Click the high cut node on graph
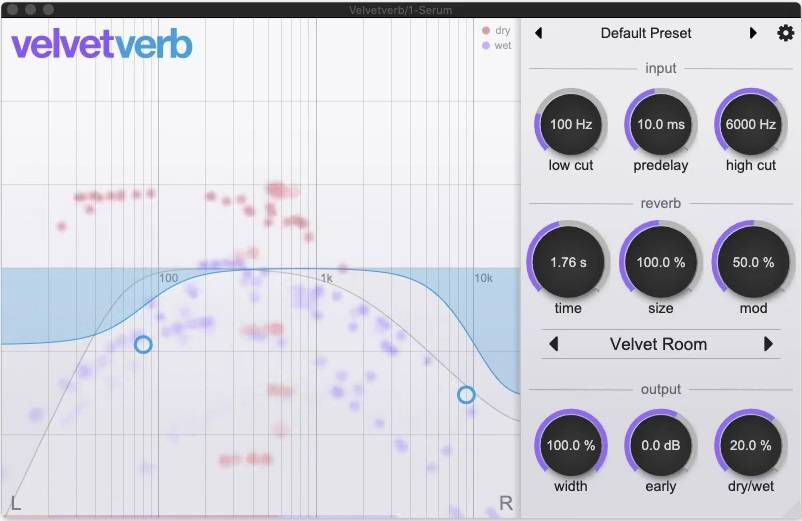This screenshot has width=802, height=521. click(x=466, y=395)
